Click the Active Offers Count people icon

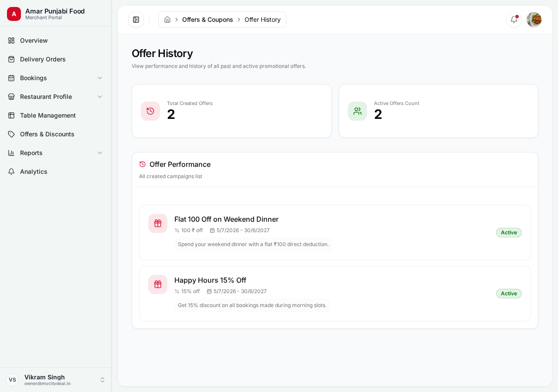pos(357,111)
